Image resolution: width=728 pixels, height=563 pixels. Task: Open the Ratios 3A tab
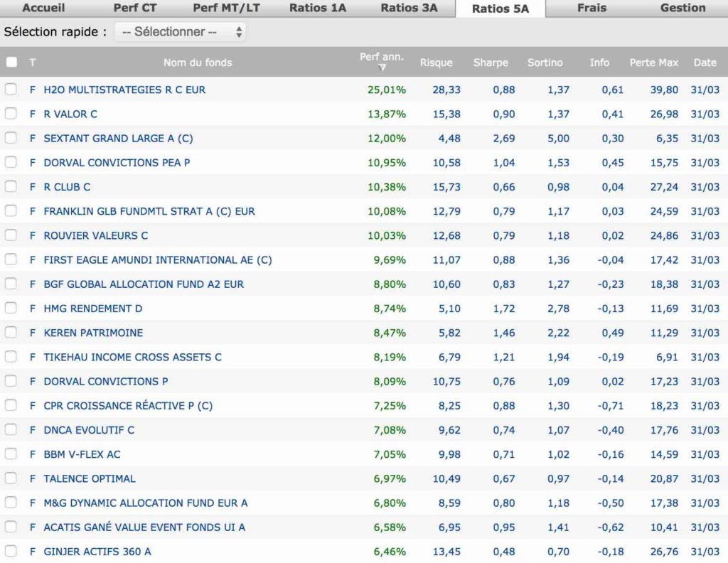(409, 8)
